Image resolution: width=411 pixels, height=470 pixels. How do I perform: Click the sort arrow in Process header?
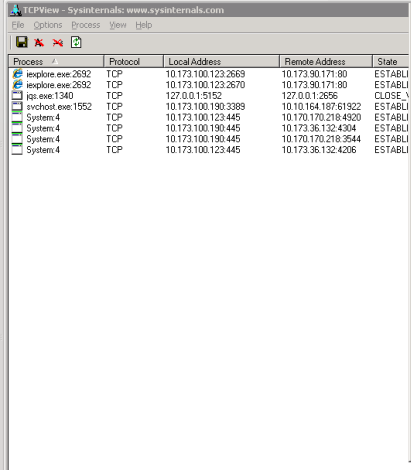[55, 61]
